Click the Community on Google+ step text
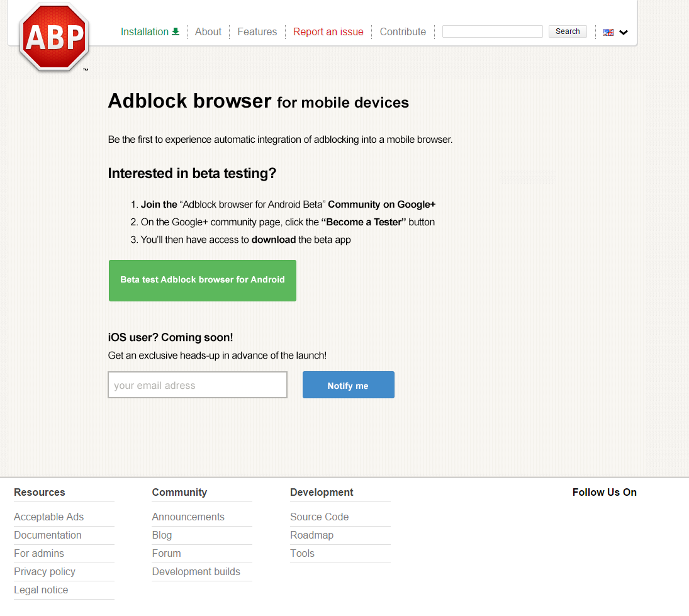This screenshot has width=689, height=616. 382,204
